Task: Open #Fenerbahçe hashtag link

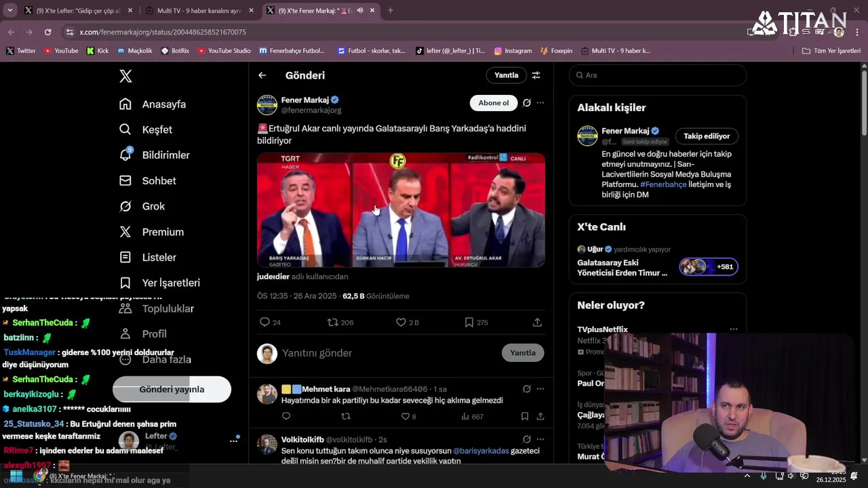Action: [663, 184]
